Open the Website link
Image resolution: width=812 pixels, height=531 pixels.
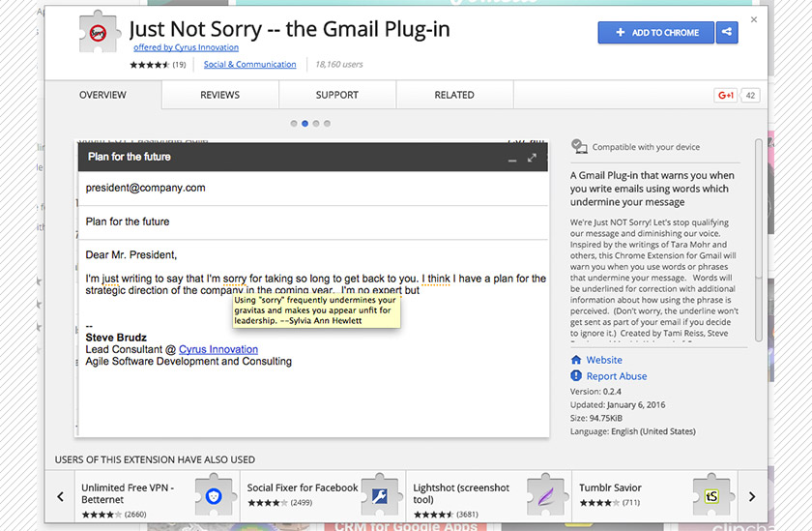(604, 360)
